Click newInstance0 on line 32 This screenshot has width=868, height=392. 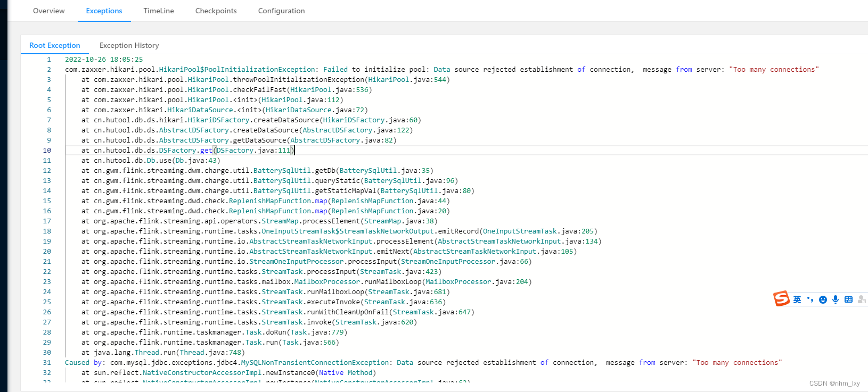pyautogui.click(x=290, y=373)
